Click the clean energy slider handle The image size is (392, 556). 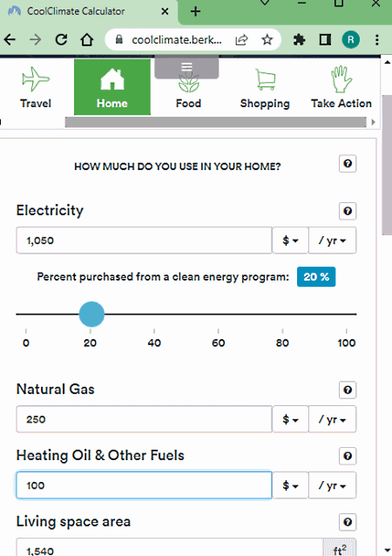(91, 315)
